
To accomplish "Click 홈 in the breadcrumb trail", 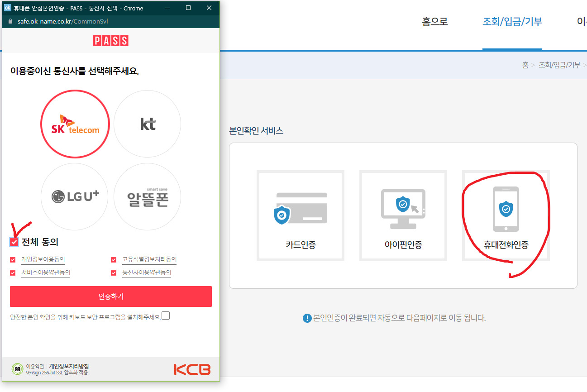I will (525, 65).
